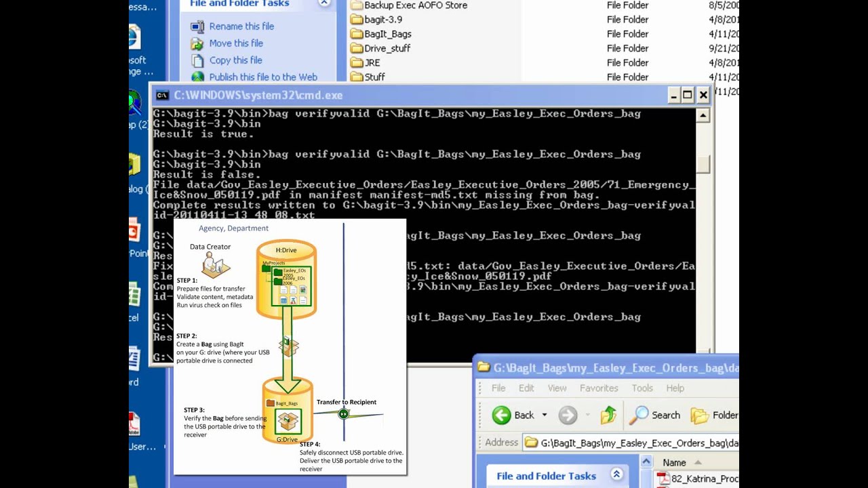Go up one folder level
This screenshot has width=868, height=488.
coord(608,415)
